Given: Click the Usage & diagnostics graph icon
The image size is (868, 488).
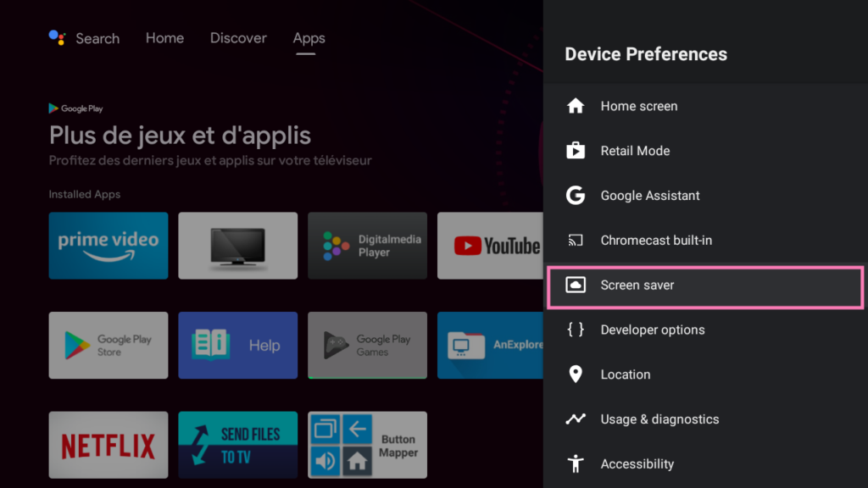Looking at the screenshot, I should pos(576,419).
